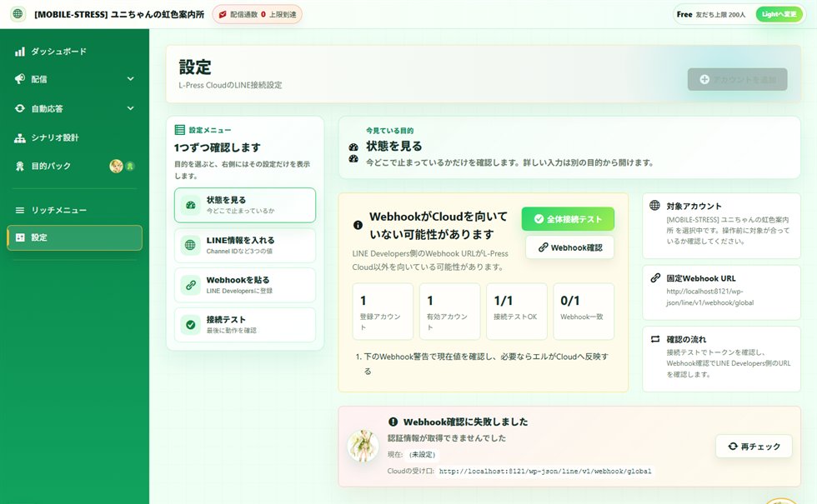Click the info icon beside Webhook warning title
817x504 pixels.
coord(358,225)
